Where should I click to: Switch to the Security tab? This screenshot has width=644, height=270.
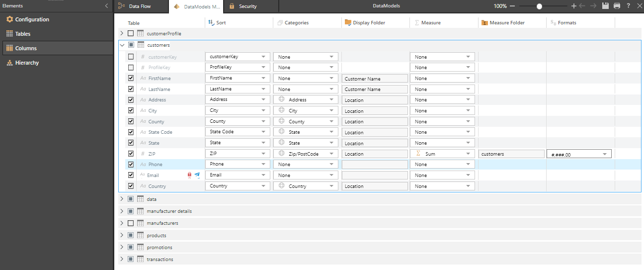247,6
